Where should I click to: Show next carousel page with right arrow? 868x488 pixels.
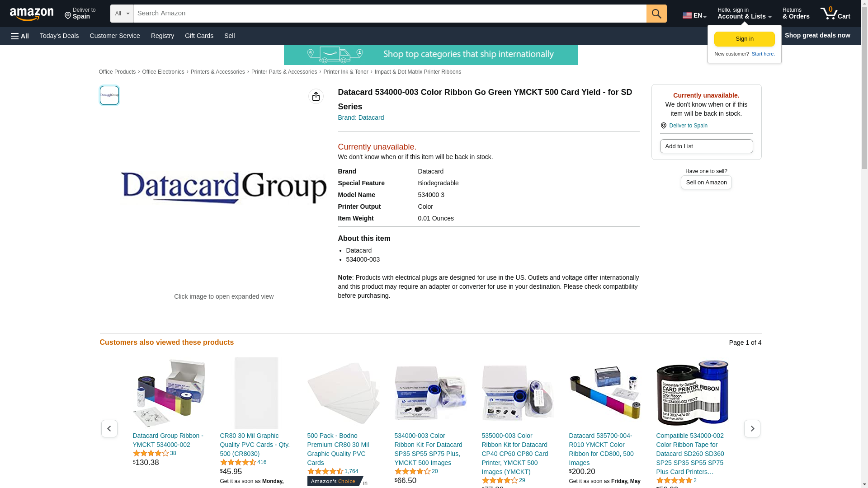pos(752,428)
